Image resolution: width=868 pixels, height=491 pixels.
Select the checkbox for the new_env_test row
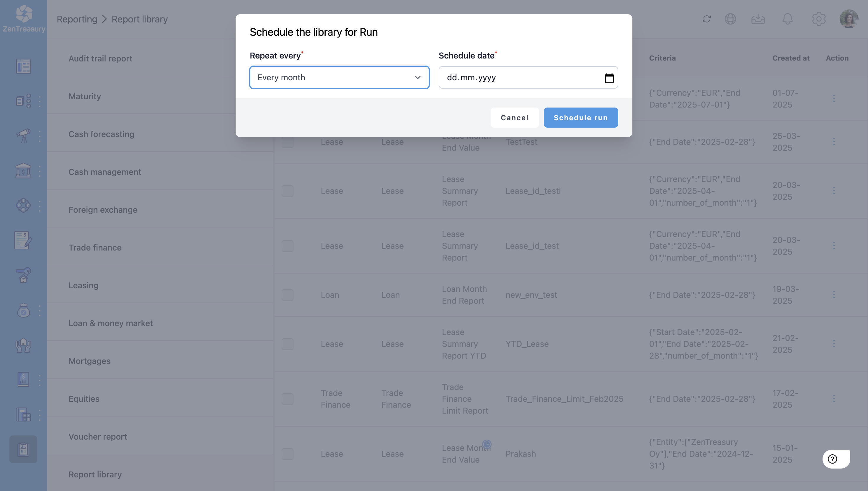[x=288, y=295]
